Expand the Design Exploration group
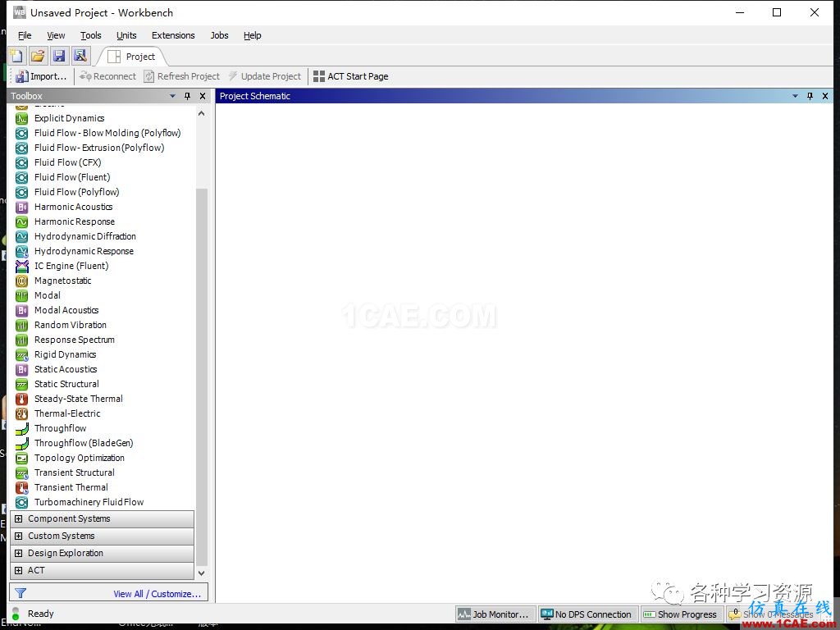Viewport: 840px width, 630px height. point(19,553)
